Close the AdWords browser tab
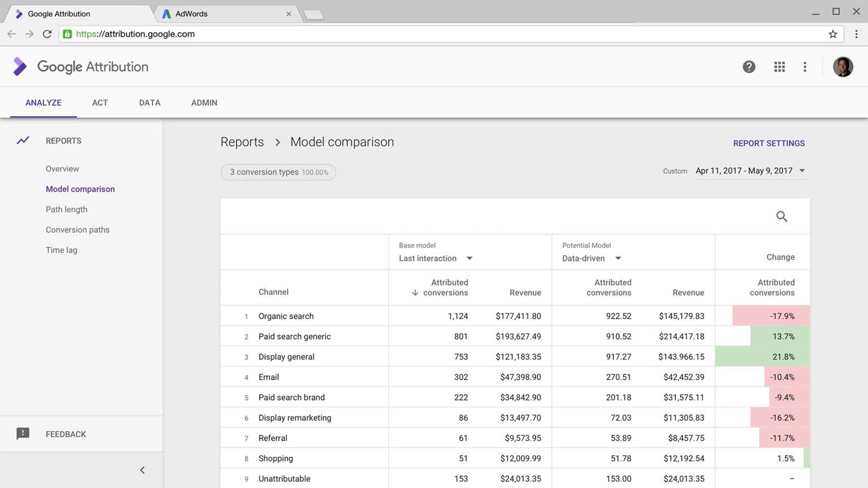Screen dimensions: 868x488 [289, 14]
